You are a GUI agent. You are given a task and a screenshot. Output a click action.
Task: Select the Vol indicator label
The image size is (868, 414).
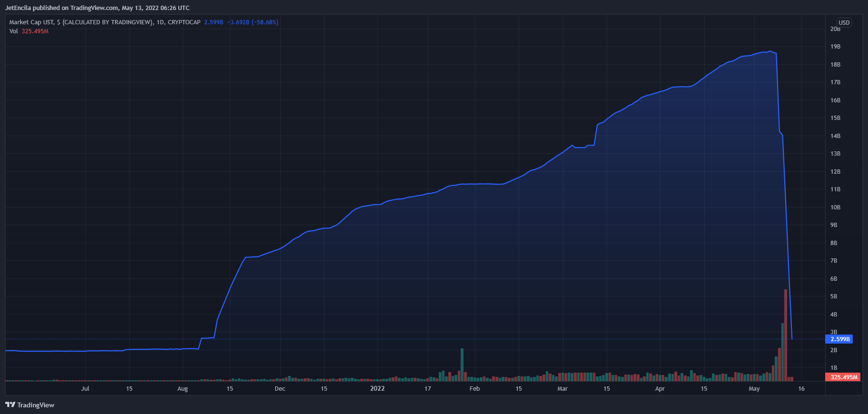click(x=13, y=31)
